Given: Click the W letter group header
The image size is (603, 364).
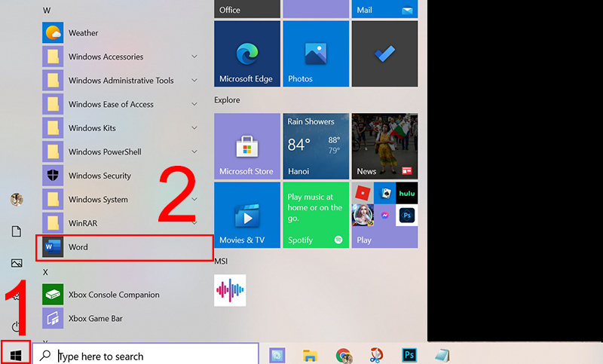Looking at the screenshot, I should [x=47, y=11].
